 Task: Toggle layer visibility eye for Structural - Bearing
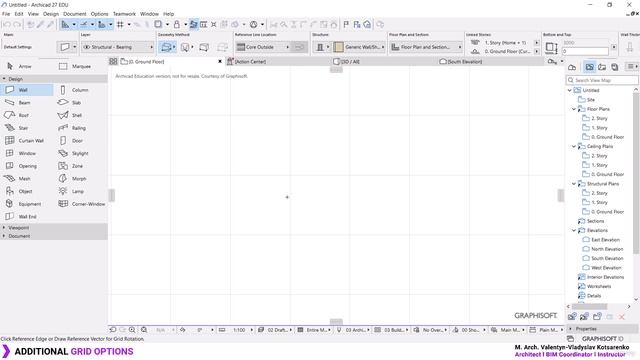tap(86, 47)
